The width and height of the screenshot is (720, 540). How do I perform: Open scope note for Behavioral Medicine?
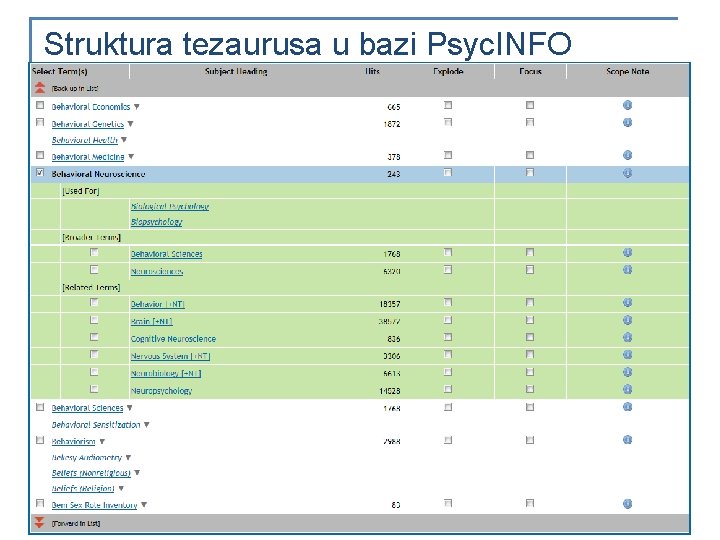point(627,155)
